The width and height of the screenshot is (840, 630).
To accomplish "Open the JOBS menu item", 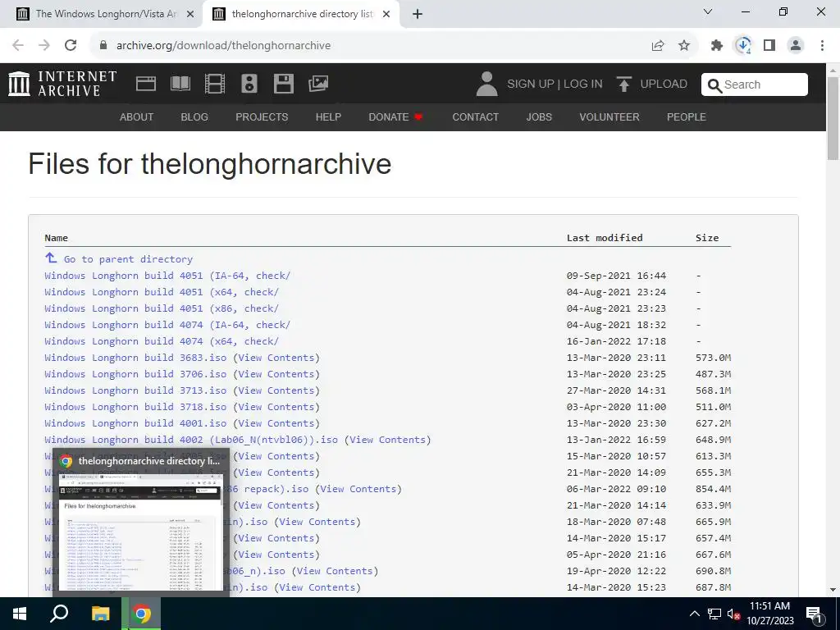I will tap(539, 116).
